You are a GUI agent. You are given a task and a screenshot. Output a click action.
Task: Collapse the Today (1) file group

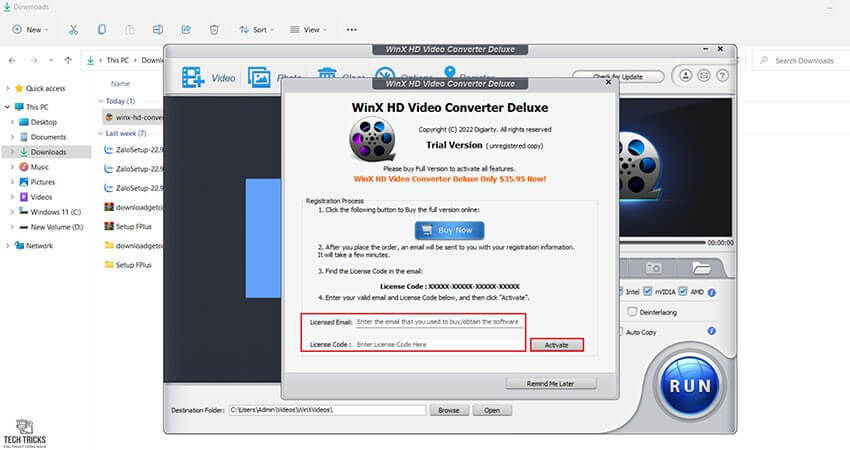[100, 101]
